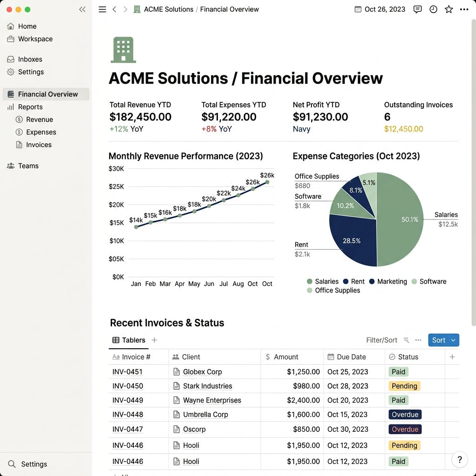The width and height of the screenshot is (476, 476).
Task: Open the Globex Corp client page
Action: [202, 372]
